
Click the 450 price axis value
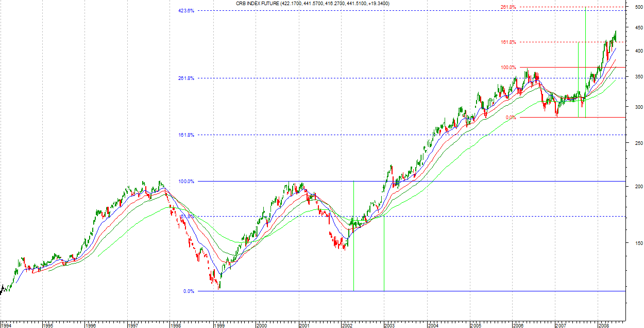(x=639, y=28)
